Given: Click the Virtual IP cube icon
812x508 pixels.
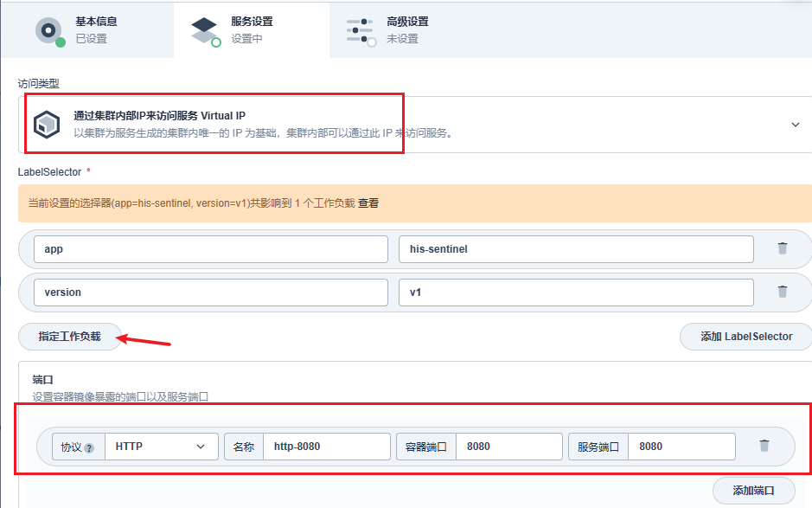Looking at the screenshot, I should pyautogui.click(x=47, y=125).
